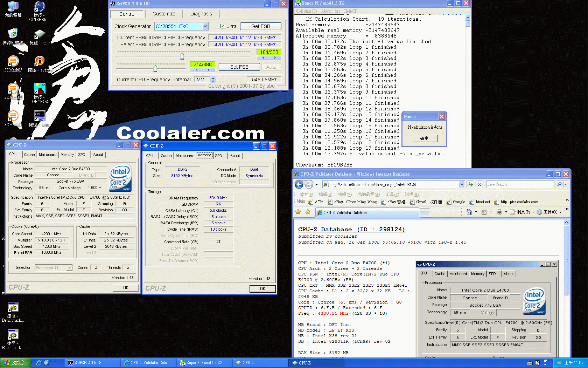Click the IE Refresh button
This screenshot has height=368, width=588.
pos(470,184)
